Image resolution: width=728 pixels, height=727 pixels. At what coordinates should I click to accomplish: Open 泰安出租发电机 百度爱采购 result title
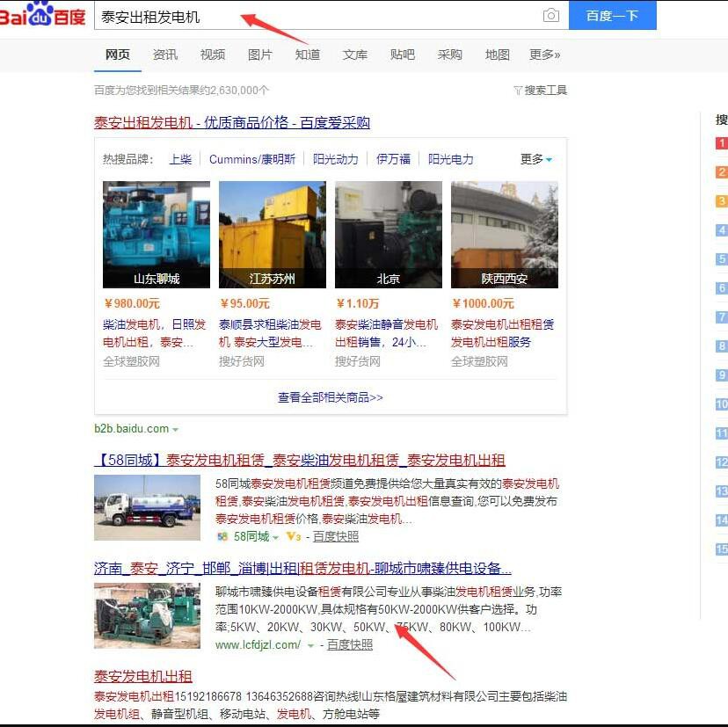(x=232, y=122)
